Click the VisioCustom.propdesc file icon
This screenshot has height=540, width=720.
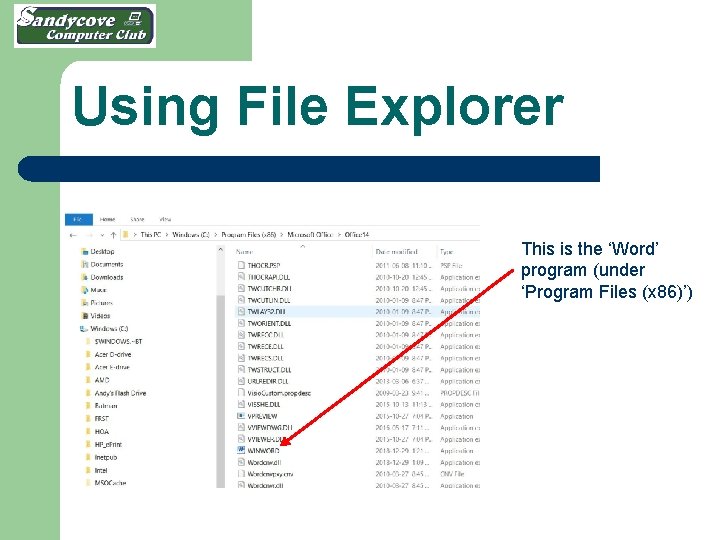point(241,393)
